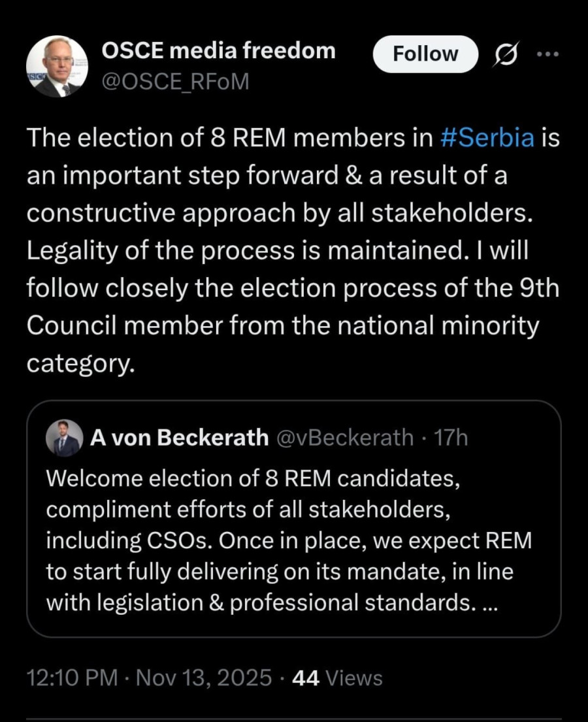Open the 44 Views count
The image size is (588, 722).
[305, 678]
